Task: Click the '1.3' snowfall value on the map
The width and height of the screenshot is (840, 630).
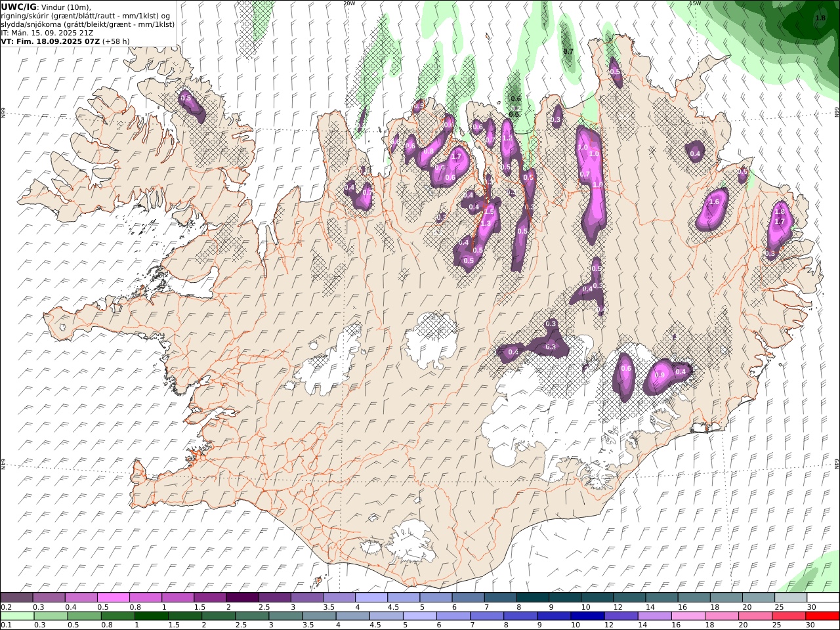Action: pyautogui.click(x=486, y=224)
